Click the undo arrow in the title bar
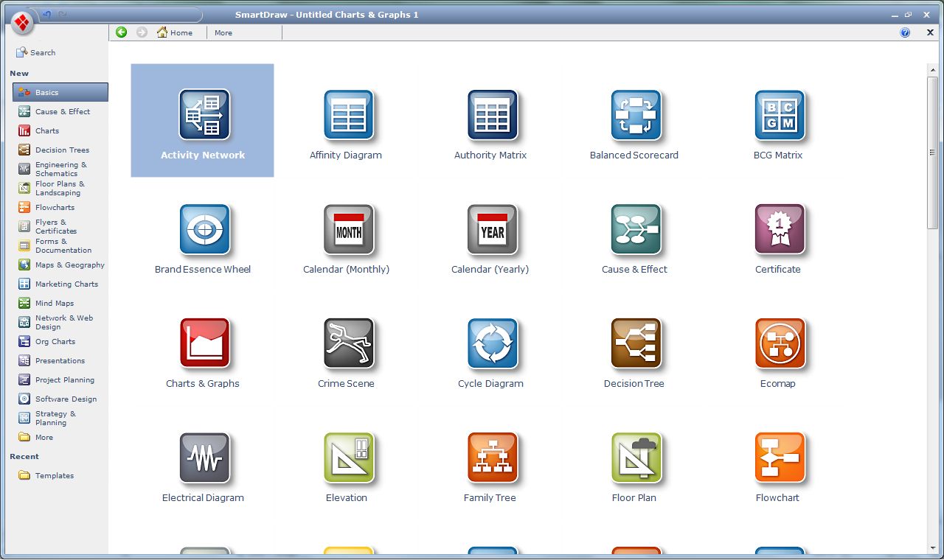944x560 pixels. [46, 14]
